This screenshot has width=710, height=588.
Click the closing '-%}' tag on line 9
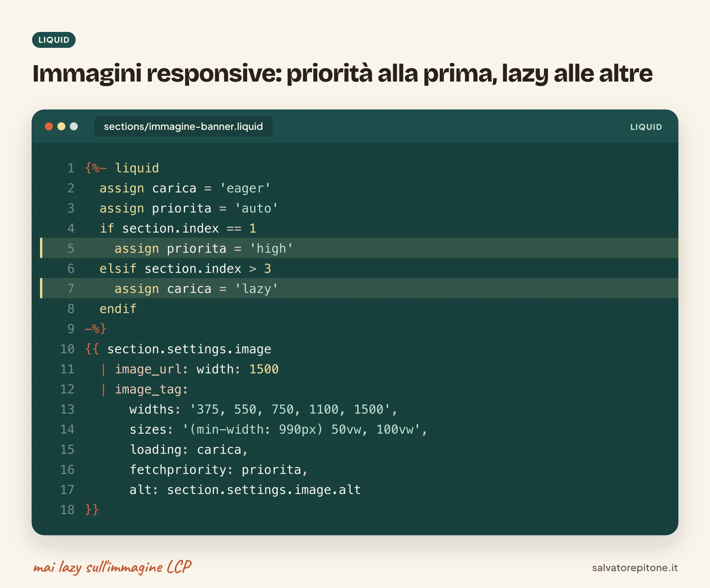tap(96, 329)
